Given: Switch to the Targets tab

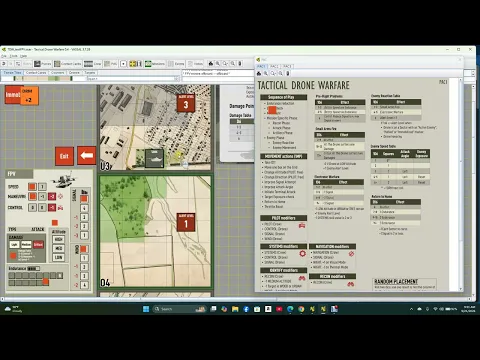Looking at the screenshot, I should [90, 73].
